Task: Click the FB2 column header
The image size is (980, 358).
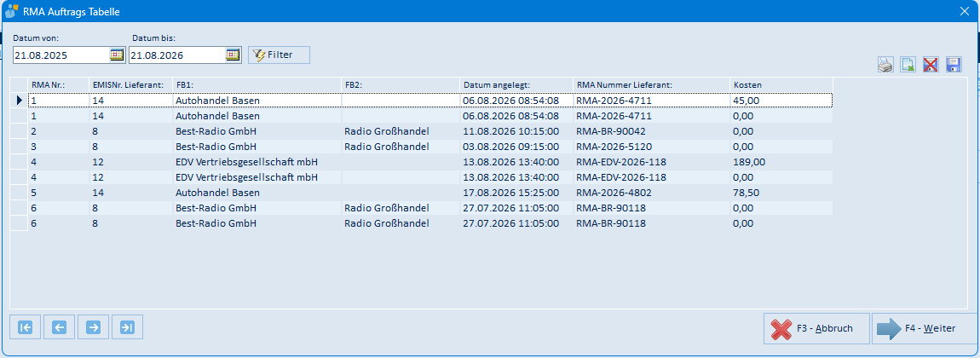Action: (x=400, y=84)
